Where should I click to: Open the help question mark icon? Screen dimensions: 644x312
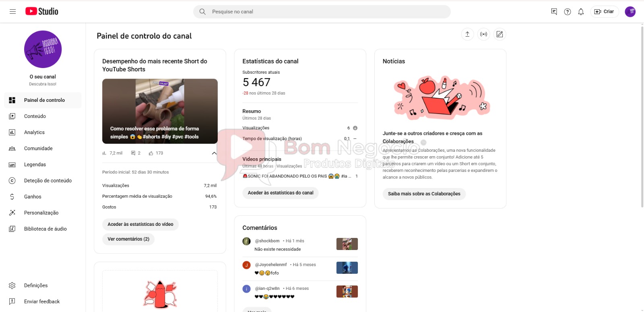pyautogui.click(x=568, y=12)
